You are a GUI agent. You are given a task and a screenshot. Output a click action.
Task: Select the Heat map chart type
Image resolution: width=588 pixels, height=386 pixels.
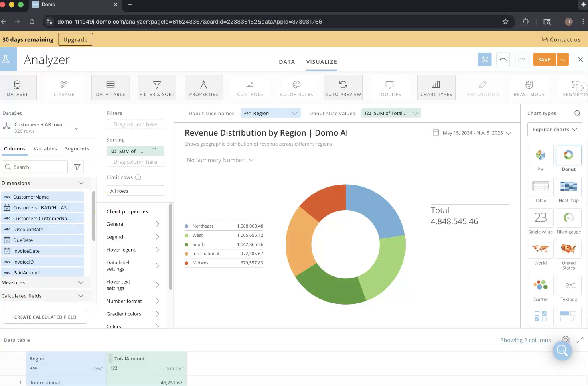(568, 187)
